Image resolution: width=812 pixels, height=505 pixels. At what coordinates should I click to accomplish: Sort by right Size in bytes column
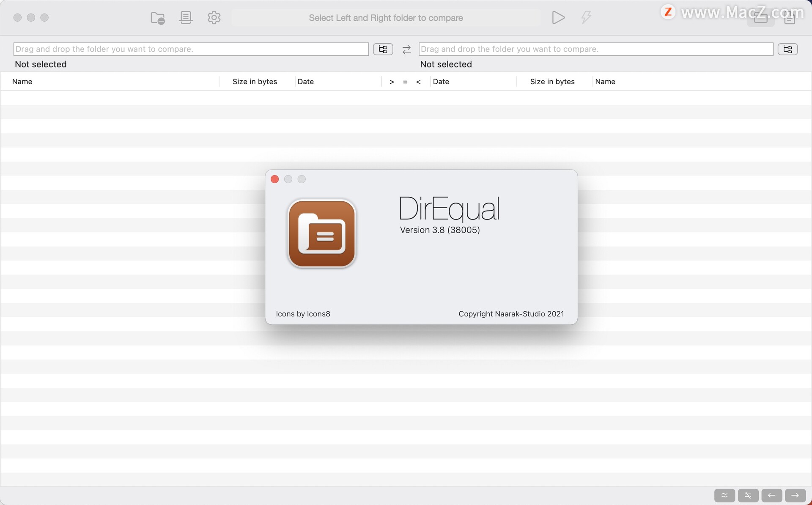(552, 82)
